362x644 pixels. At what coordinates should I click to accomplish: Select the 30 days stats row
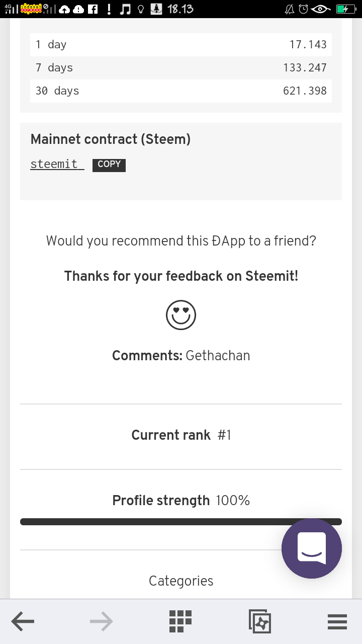[x=181, y=91]
